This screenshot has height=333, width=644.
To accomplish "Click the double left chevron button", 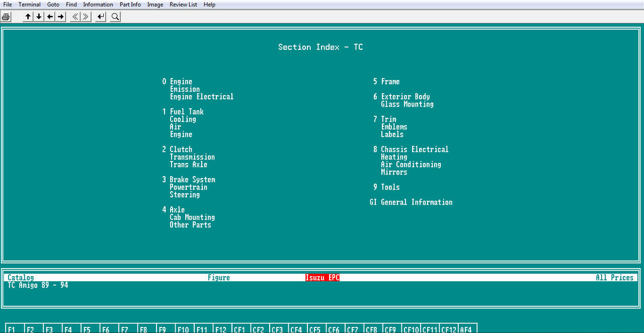I will pos(75,17).
